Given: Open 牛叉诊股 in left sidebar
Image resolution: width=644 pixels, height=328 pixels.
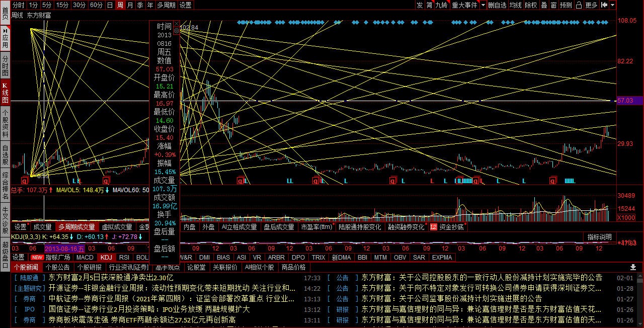Looking at the screenshot, I should click(5, 219).
